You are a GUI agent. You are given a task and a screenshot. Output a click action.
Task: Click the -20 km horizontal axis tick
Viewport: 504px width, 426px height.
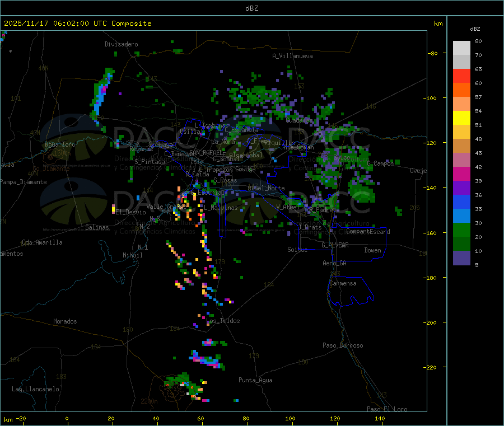(21, 418)
